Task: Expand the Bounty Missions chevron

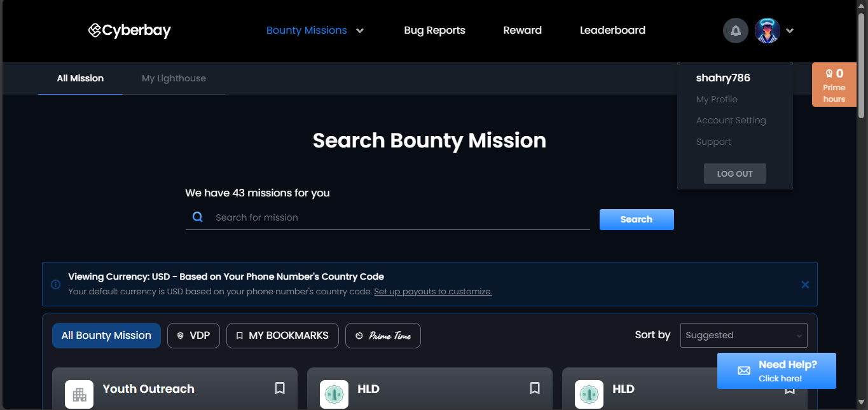Action: click(x=360, y=31)
